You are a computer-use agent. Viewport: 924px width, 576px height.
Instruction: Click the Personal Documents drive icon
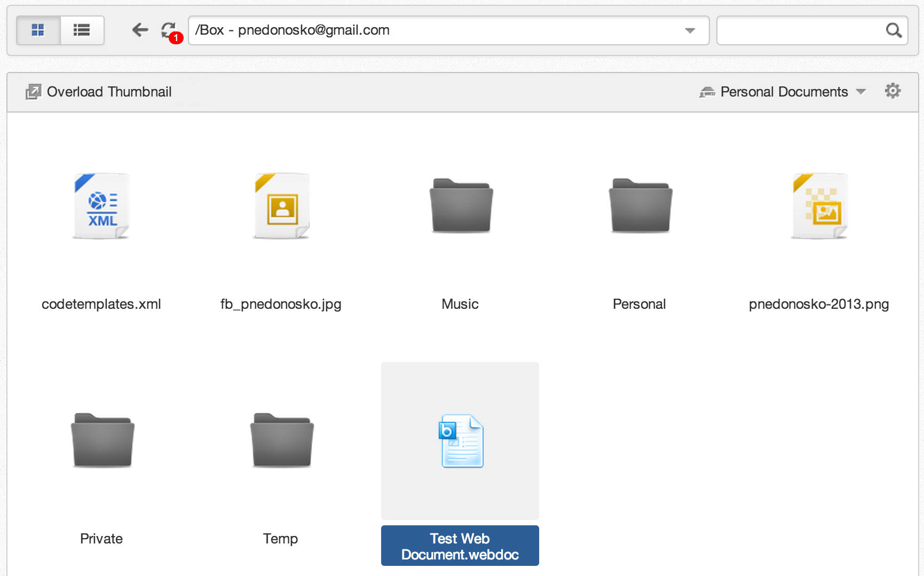click(x=707, y=92)
